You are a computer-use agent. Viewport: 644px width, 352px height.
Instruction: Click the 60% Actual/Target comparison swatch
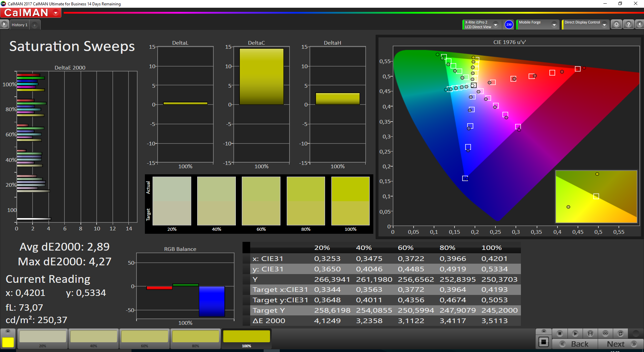pyautogui.click(x=261, y=201)
